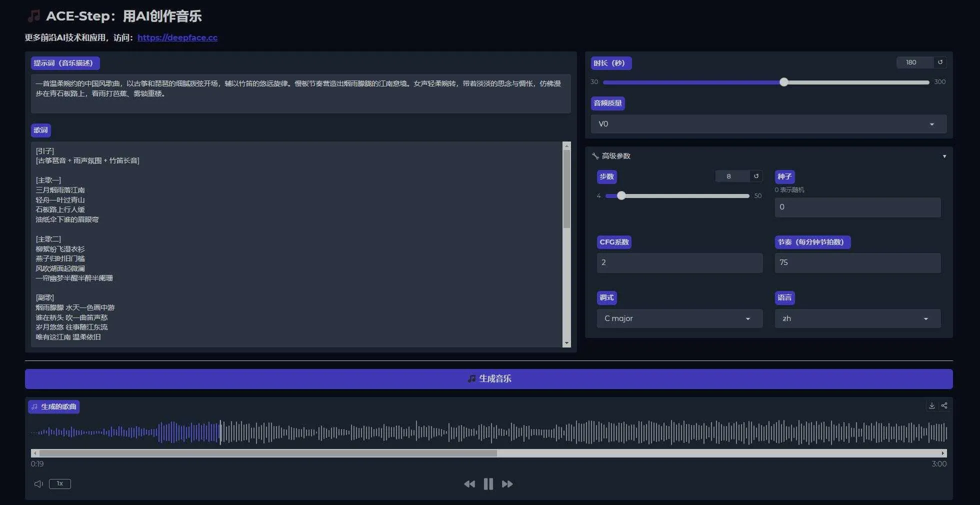Reset the 步数 steps value
This screenshot has height=505, width=980.
(x=756, y=176)
